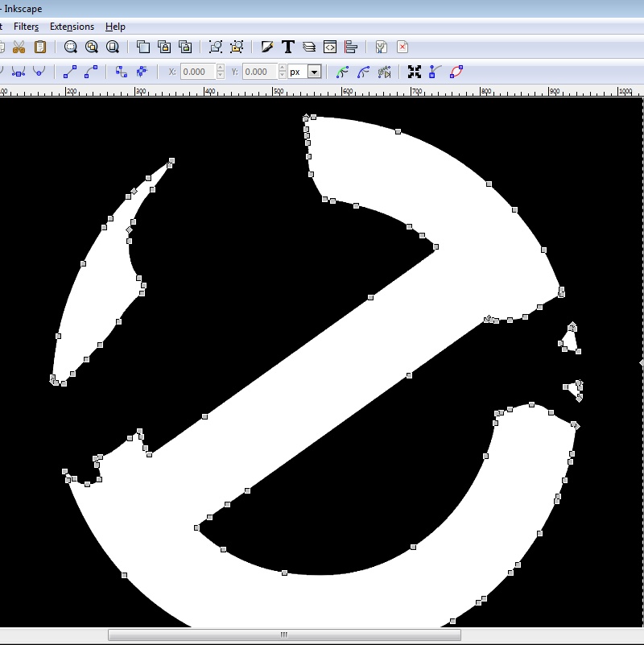Open the Layers dialog icon
Image resolution: width=644 pixels, height=645 pixels.
(x=308, y=47)
